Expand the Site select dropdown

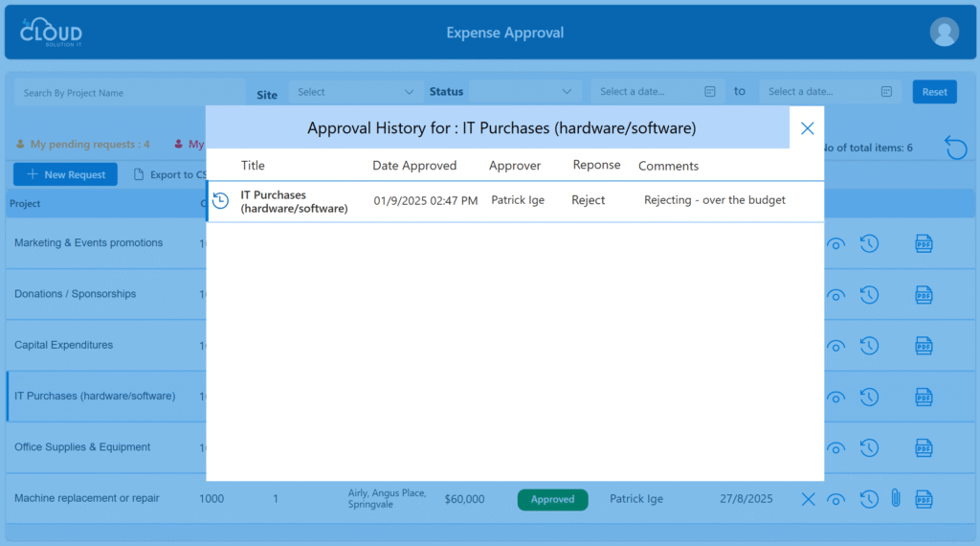[355, 92]
